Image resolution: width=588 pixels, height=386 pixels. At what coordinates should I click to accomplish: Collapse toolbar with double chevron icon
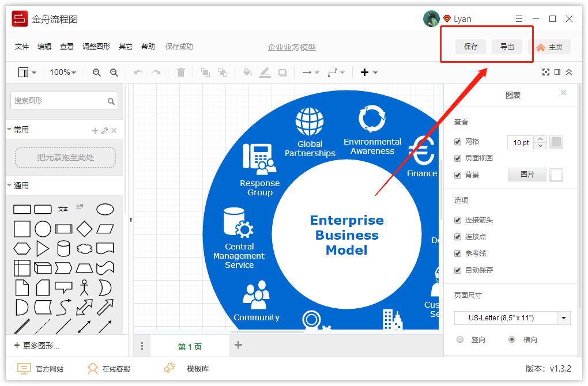[x=569, y=72]
